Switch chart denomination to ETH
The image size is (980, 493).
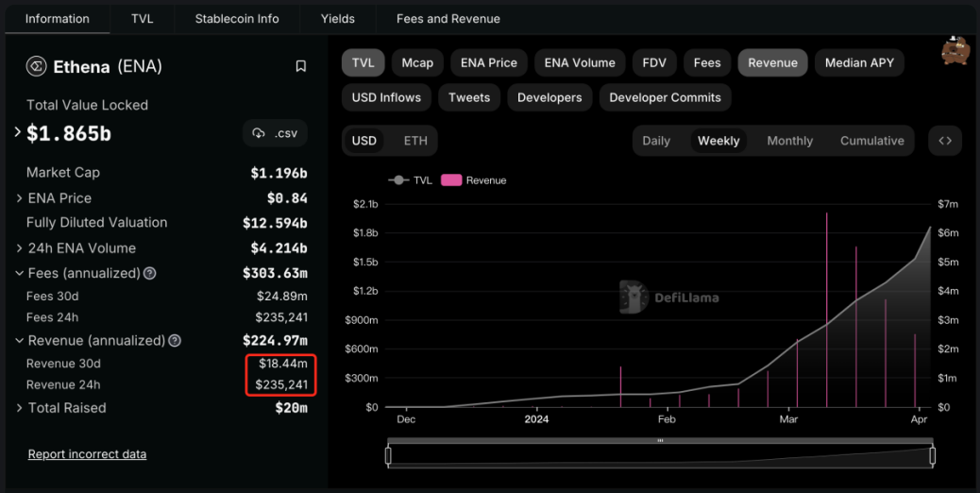[415, 141]
